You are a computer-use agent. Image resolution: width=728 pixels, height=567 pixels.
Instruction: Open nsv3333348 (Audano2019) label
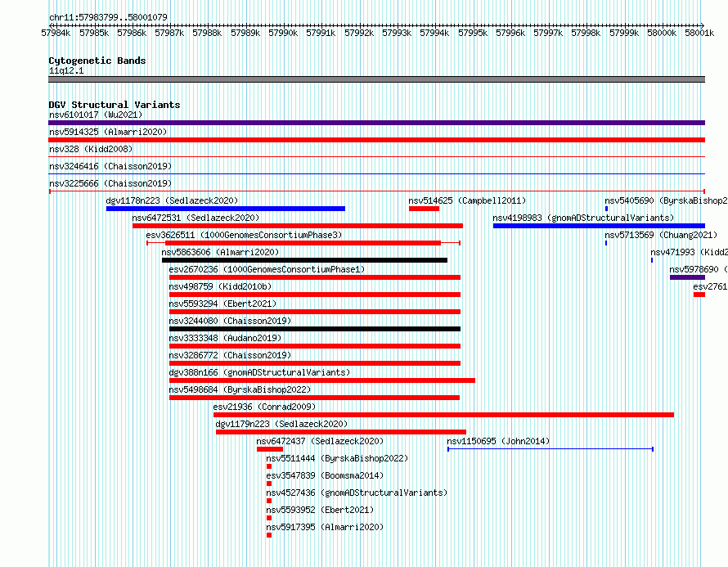click(x=225, y=338)
